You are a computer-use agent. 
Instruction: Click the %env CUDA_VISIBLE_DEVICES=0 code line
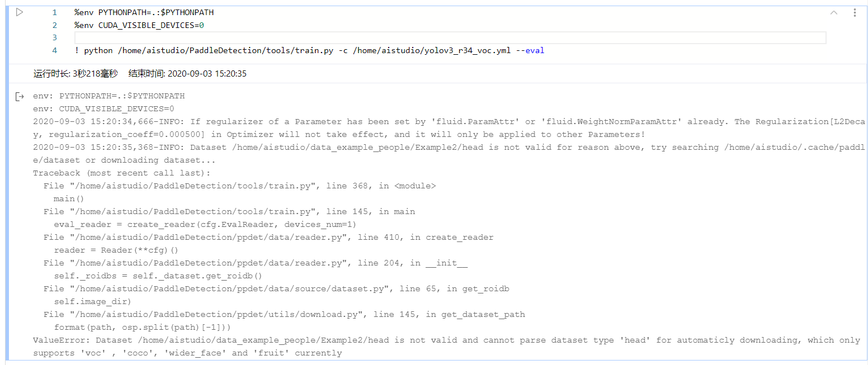pyautogui.click(x=139, y=25)
